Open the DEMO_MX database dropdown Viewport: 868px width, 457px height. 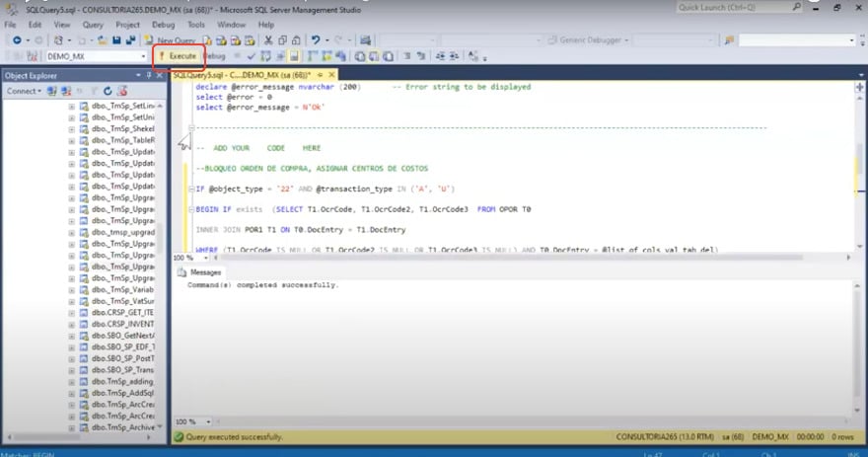coord(143,56)
